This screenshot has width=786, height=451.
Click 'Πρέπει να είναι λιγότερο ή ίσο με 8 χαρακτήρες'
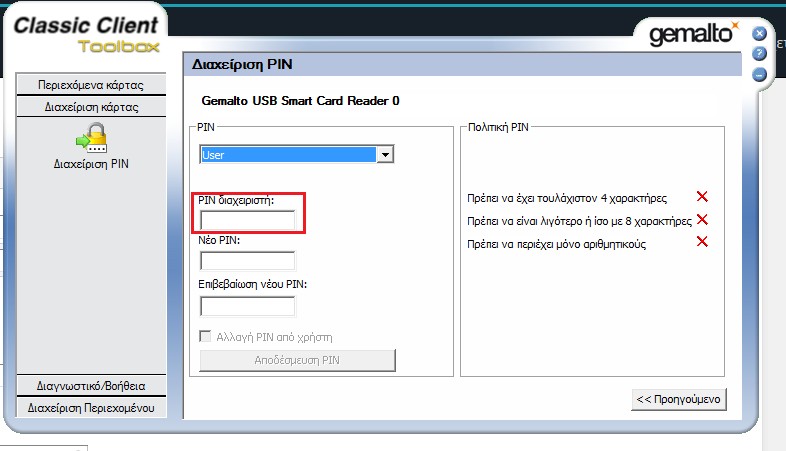pyautogui.click(x=579, y=221)
